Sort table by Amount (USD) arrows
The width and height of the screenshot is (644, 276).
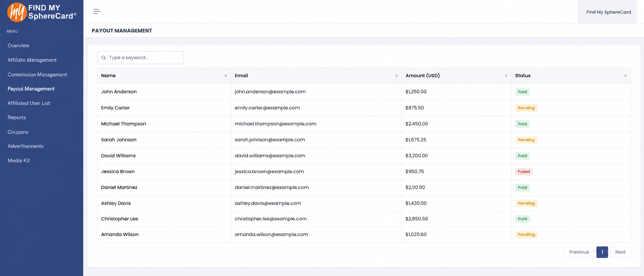tap(506, 76)
